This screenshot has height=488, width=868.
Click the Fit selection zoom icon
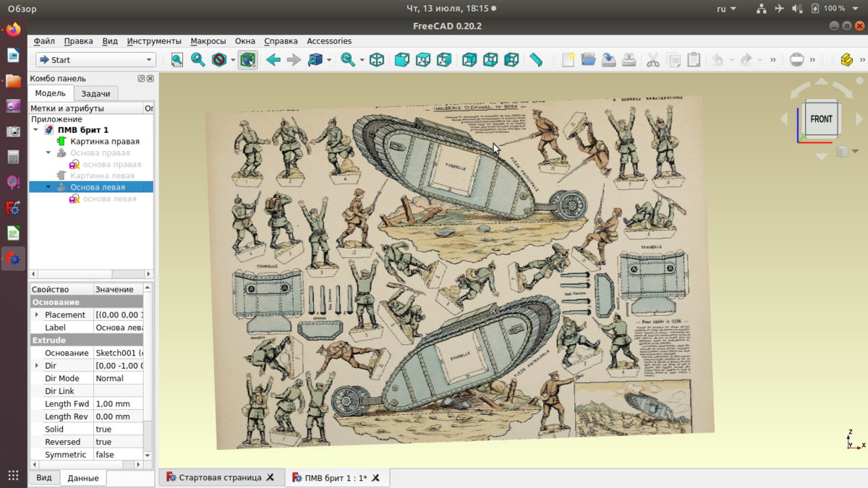click(x=197, y=60)
